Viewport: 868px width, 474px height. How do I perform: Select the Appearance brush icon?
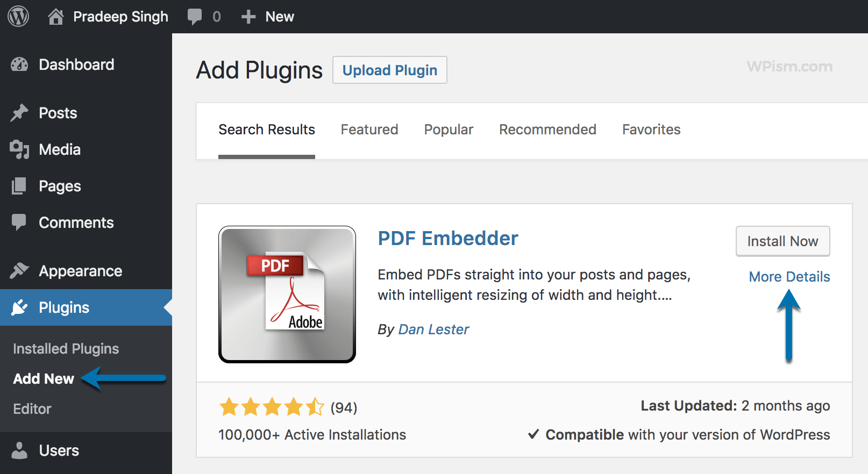click(19, 271)
